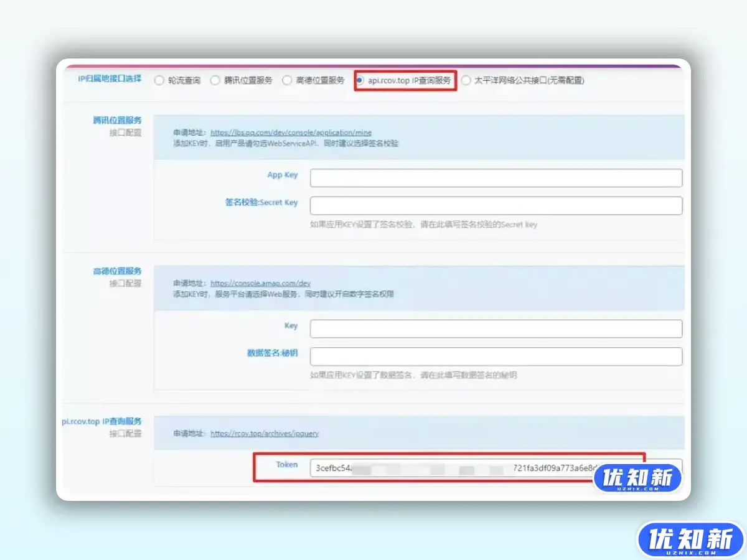This screenshot has width=747, height=560.
Task: Focus the Token input field
Action: [496, 468]
